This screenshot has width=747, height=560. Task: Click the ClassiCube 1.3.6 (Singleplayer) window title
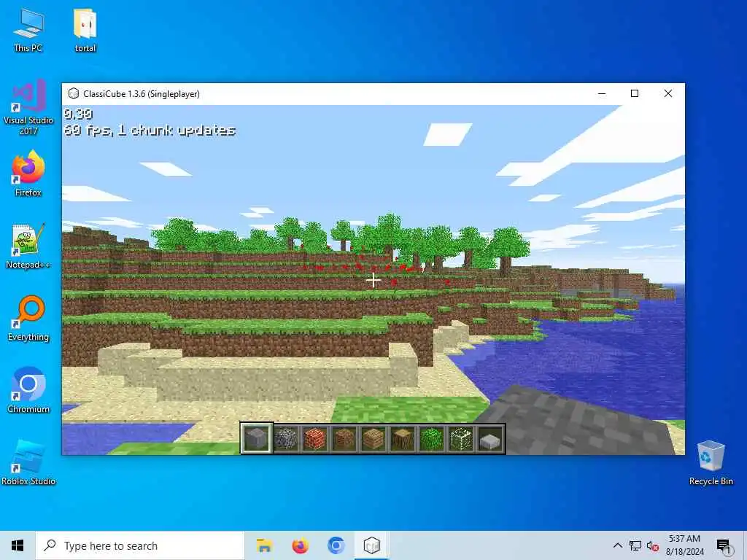coord(141,94)
